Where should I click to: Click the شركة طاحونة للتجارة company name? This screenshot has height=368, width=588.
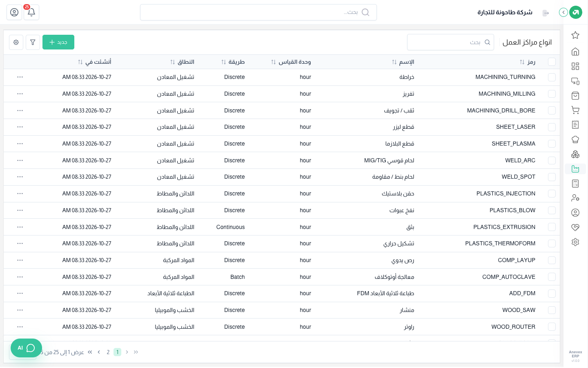(505, 12)
